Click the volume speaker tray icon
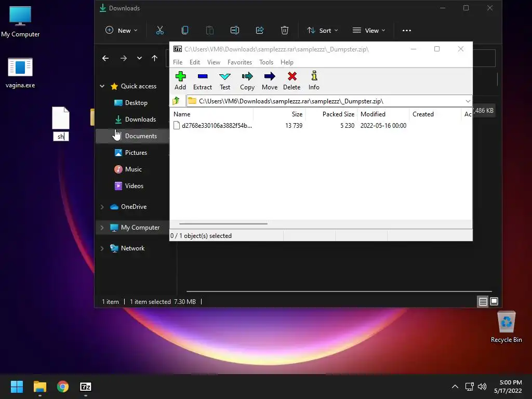Screen dimensions: 532x399 click(482, 387)
